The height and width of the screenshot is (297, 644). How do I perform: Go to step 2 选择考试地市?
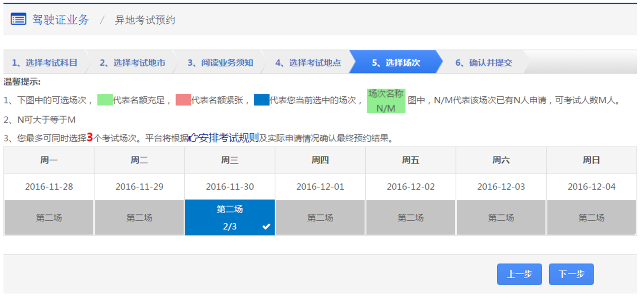pos(132,63)
